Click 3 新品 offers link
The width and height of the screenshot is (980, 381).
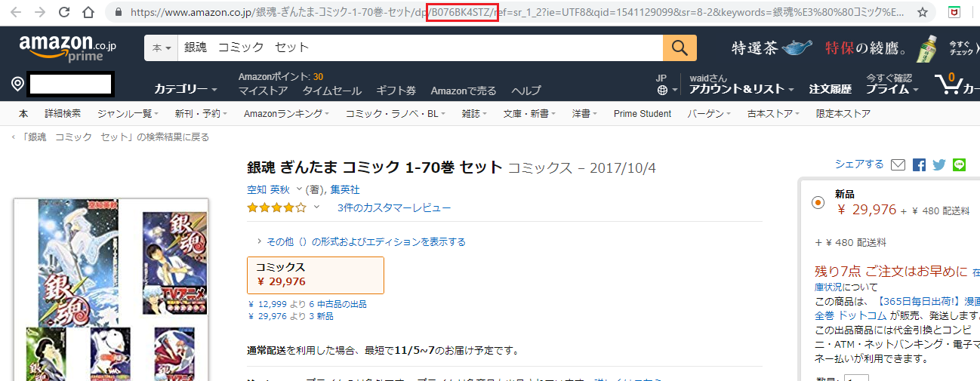coord(321,316)
